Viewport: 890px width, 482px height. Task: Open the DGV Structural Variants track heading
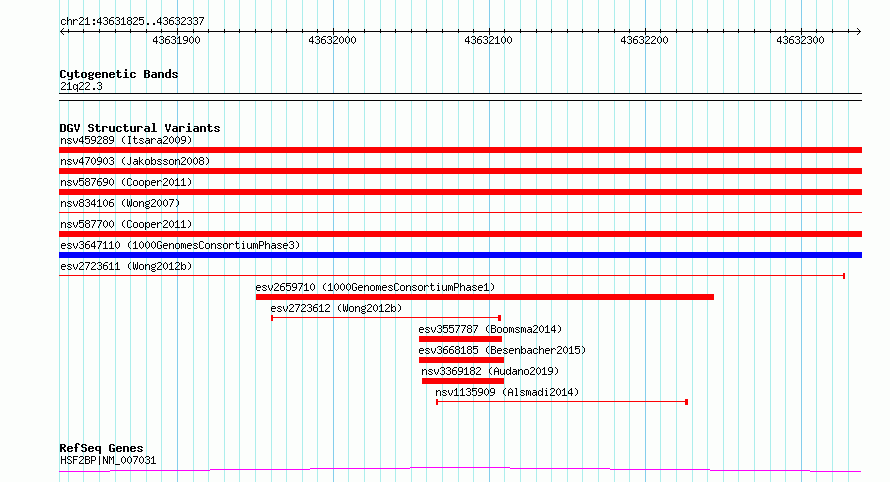[140, 128]
